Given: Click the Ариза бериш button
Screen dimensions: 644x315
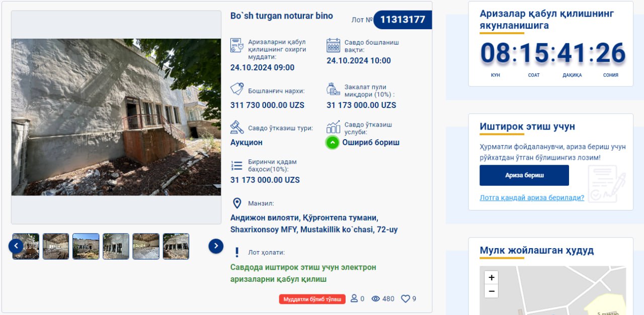Looking at the screenshot, I should (x=524, y=175).
